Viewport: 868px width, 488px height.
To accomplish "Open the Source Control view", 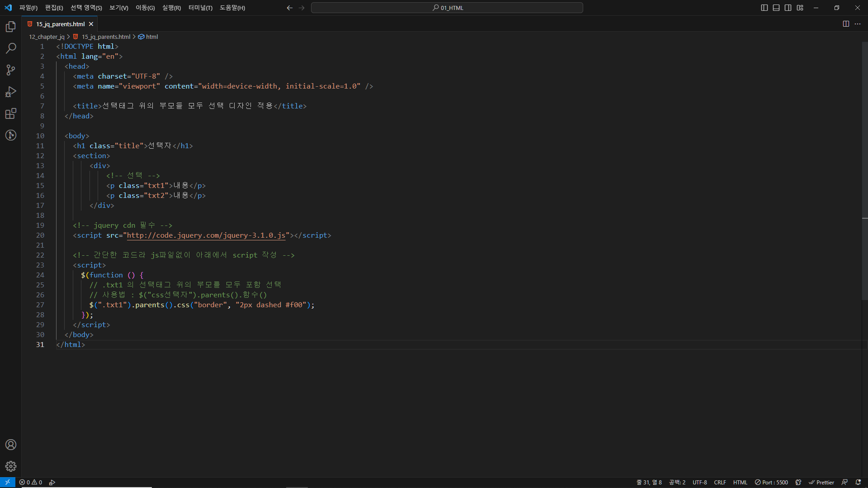I will tap(11, 70).
